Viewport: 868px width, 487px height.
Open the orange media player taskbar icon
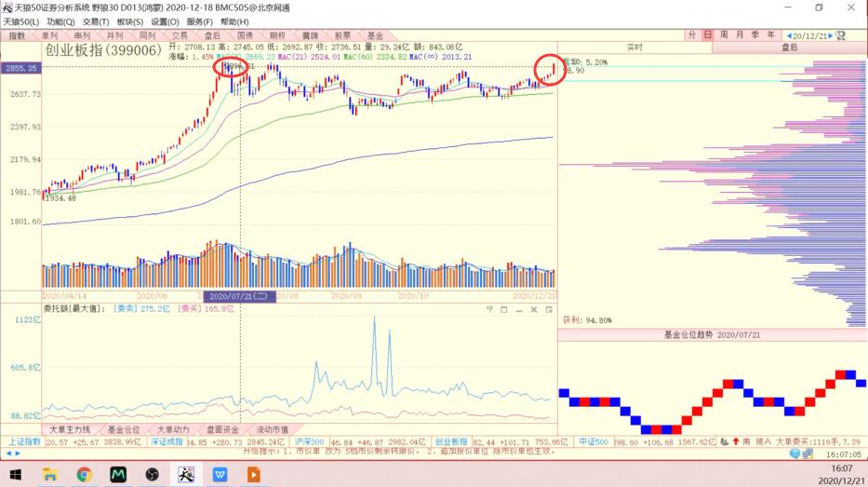(x=254, y=475)
